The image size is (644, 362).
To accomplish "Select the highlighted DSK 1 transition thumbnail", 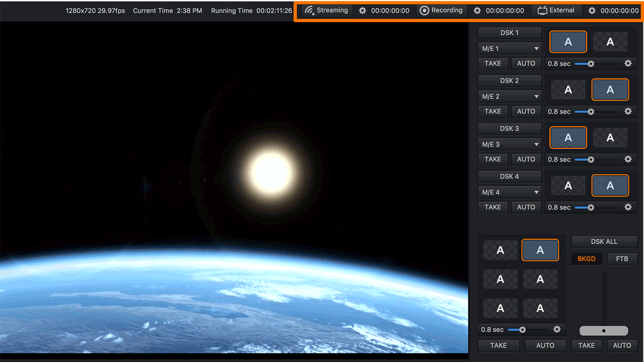I will click(x=568, y=42).
